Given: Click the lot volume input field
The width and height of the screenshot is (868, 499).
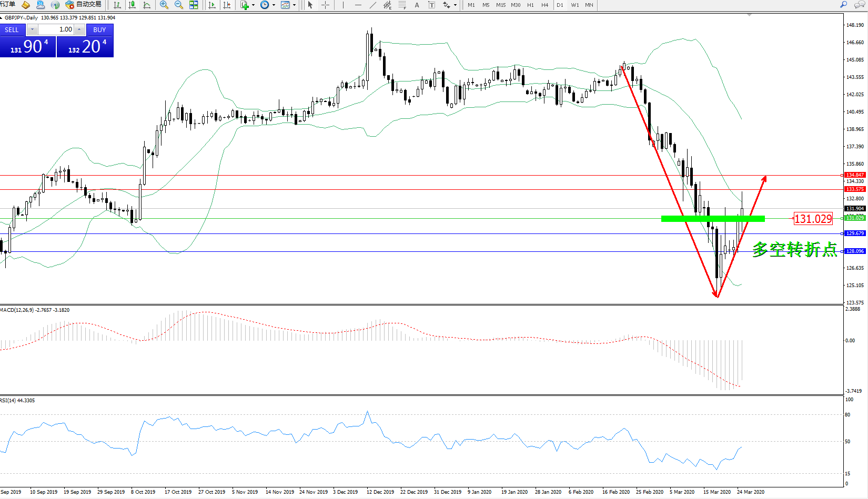Looking at the screenshot, I should coord(57,29).
